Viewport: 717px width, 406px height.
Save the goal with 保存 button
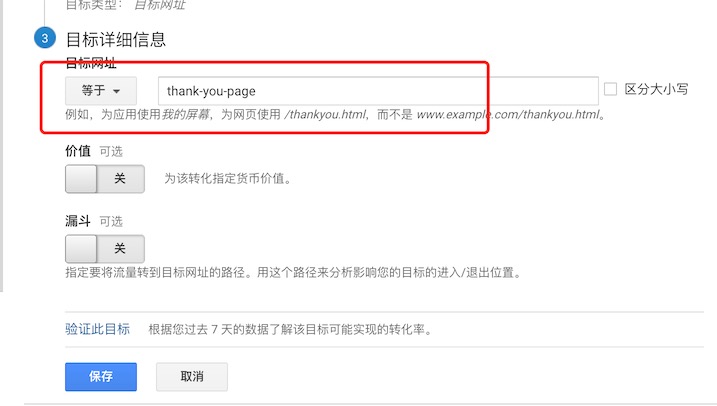101,377
